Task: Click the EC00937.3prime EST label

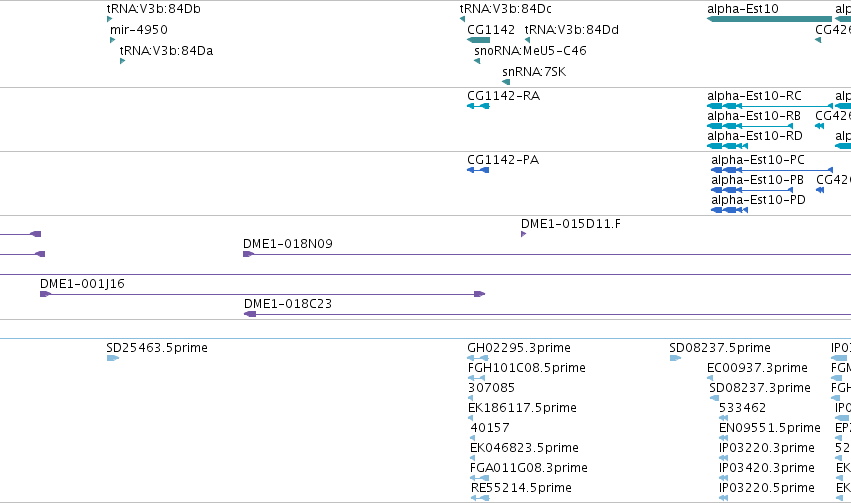Action: [757, 368]
